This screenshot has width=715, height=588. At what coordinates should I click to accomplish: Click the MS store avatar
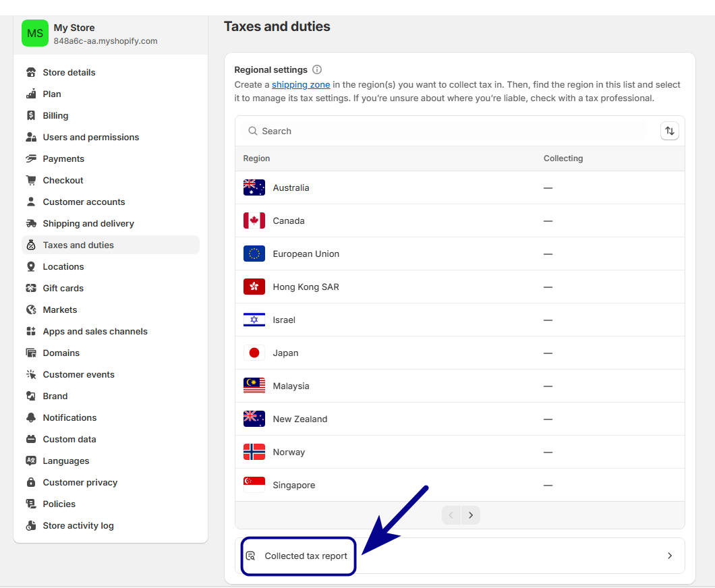[35, 33]
